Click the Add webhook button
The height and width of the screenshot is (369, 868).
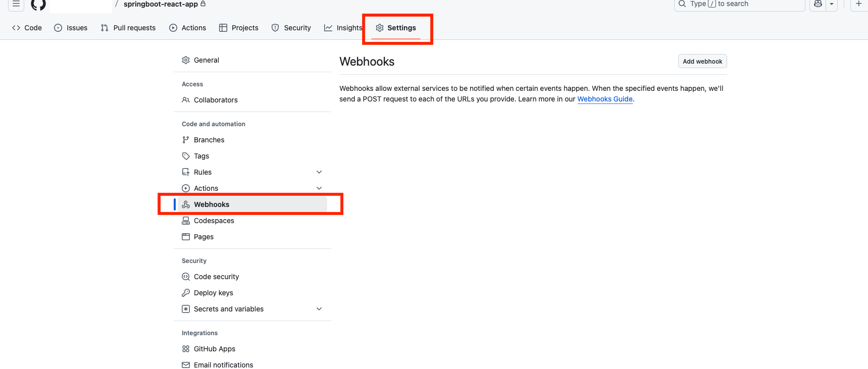tap(702, 62)
